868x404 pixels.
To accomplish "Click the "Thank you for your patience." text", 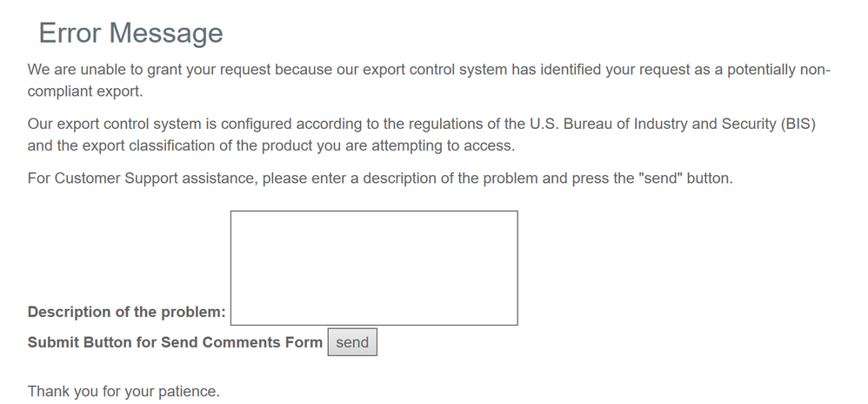I will [x=124, y=391].
